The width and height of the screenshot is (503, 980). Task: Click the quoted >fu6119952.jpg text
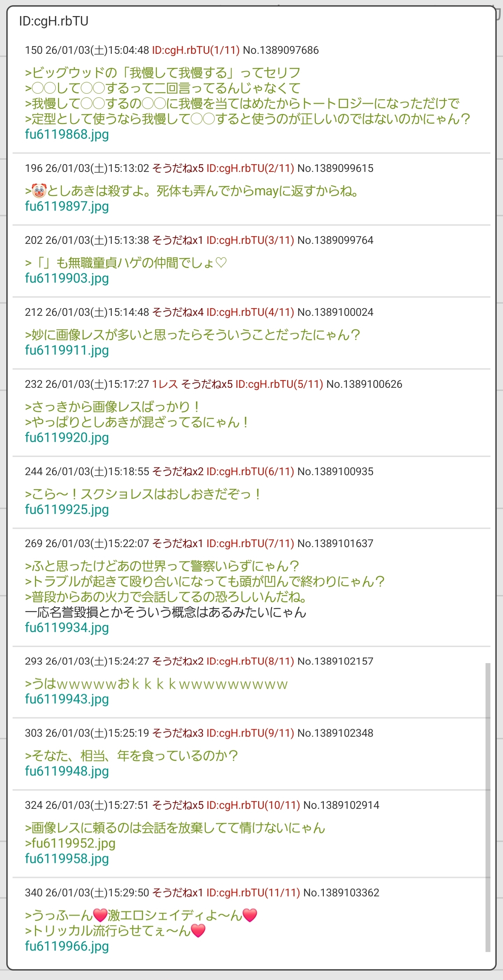pyautogui.click(x=71, y=843)
